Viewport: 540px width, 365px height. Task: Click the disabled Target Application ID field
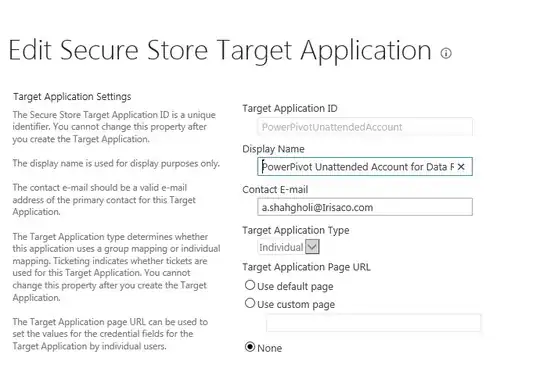click(x=365, y=127)
